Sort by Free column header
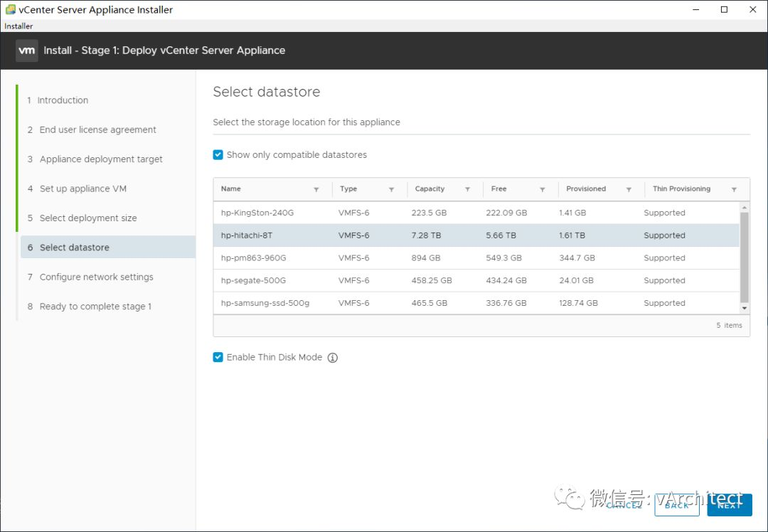The height and width of the screenshot is (532, 768). tap(498, 188)
